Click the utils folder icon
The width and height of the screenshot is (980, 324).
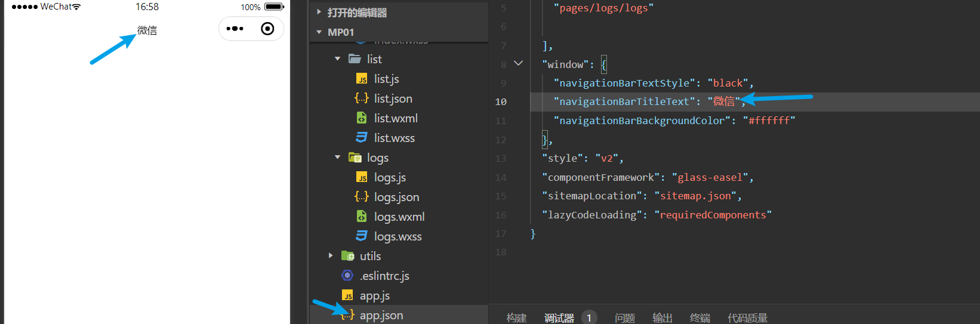(x=348, y=256)
